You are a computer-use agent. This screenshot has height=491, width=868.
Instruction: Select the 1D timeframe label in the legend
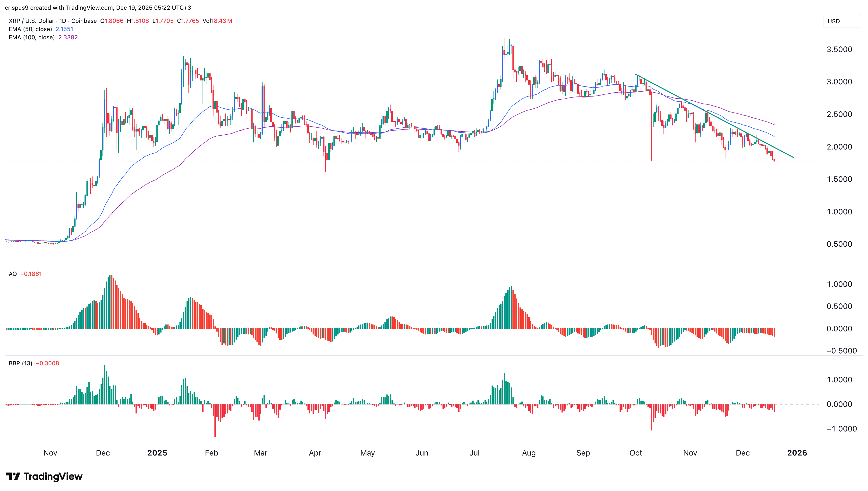tap(62, 21)
